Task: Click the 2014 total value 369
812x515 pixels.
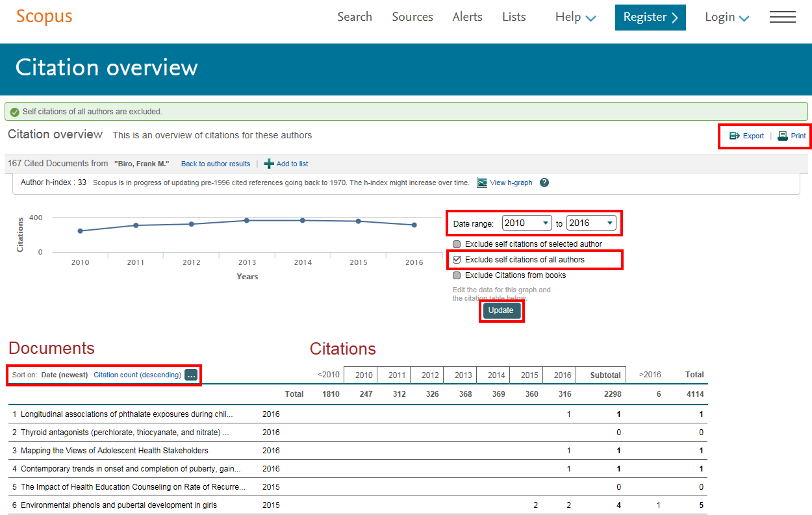Action: (x=498, y=394)
